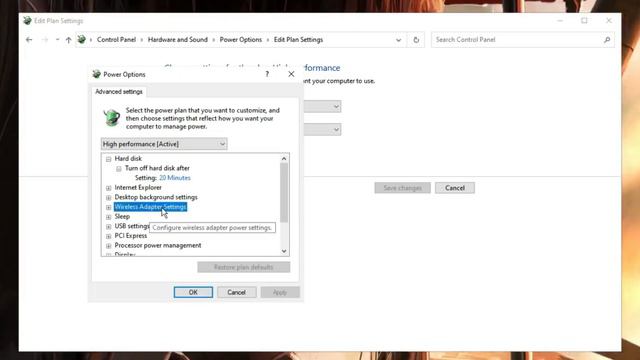Screen dimensions: 640x360
Task: Select Internet Explorer tree item
Action: [x=138, y=187]
